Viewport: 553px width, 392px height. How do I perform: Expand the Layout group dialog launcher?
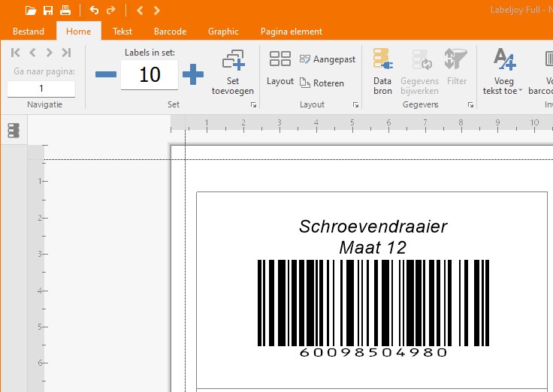(355, 104)
